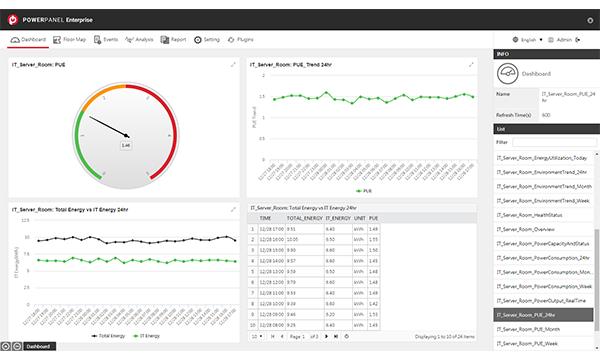Click into the List Filter field
600x360 pixels.
554,142
